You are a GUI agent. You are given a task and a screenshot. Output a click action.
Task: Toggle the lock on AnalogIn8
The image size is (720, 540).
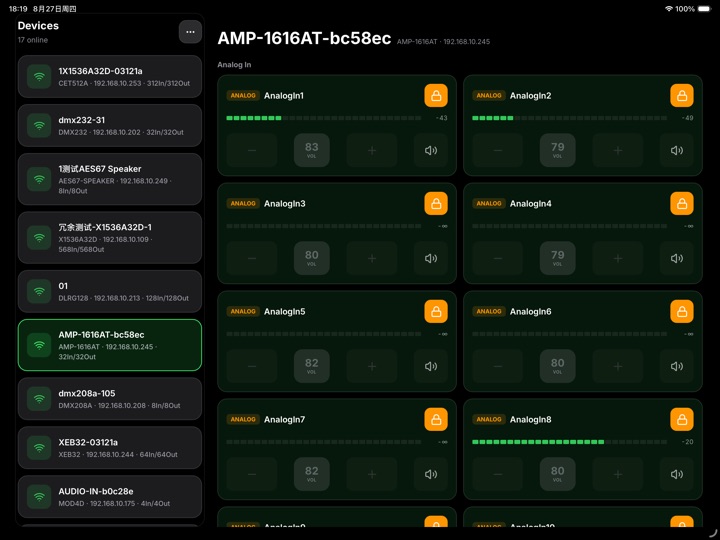(x=682, y=419)
